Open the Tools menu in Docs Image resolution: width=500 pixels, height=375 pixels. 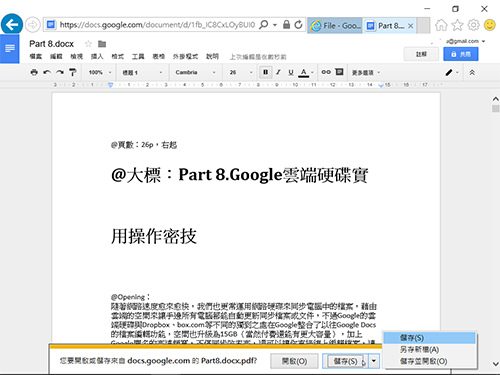(138, 56)
